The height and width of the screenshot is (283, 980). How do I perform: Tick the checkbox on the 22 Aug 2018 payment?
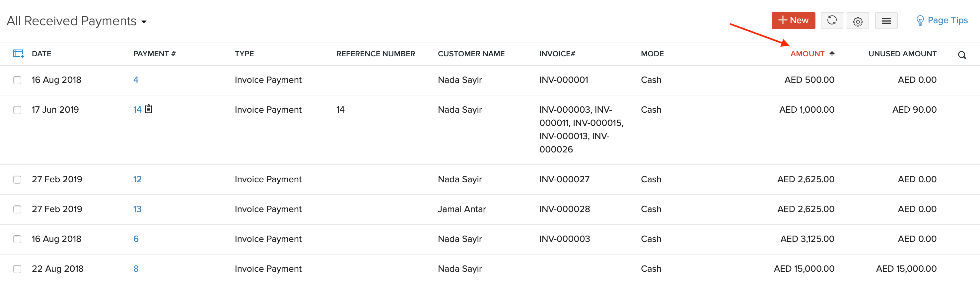17,269
